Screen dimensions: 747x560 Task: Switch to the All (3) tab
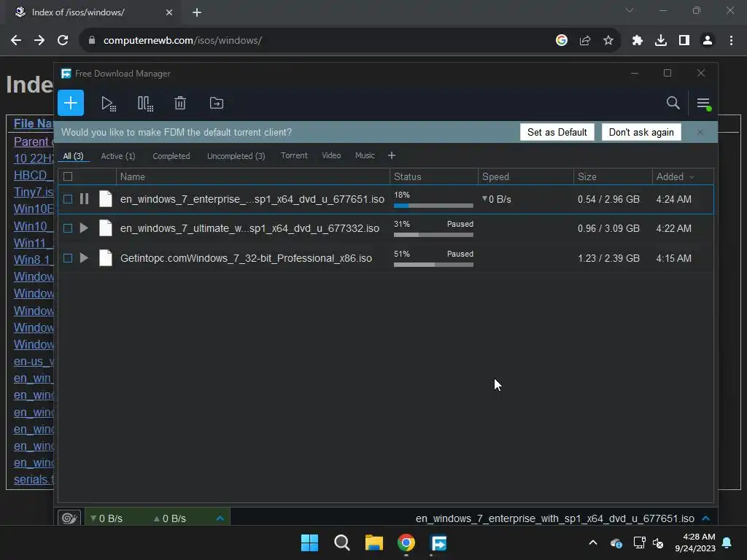[x=74, y=156]
